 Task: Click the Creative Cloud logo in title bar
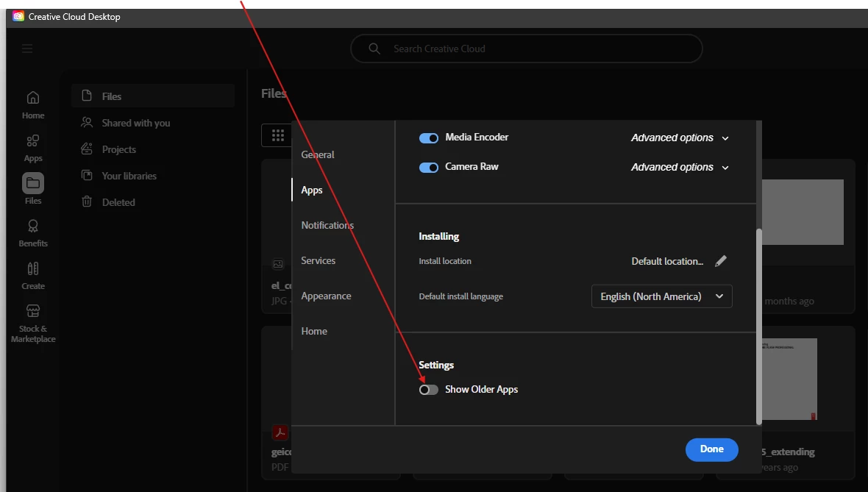click(18, 17)
